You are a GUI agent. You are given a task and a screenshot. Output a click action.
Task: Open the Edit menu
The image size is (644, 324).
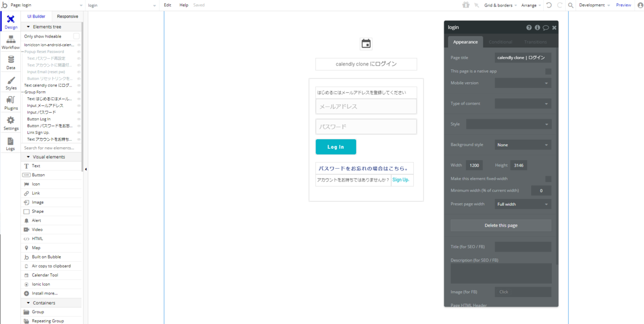pyautogui.click(x=167, y=5)
